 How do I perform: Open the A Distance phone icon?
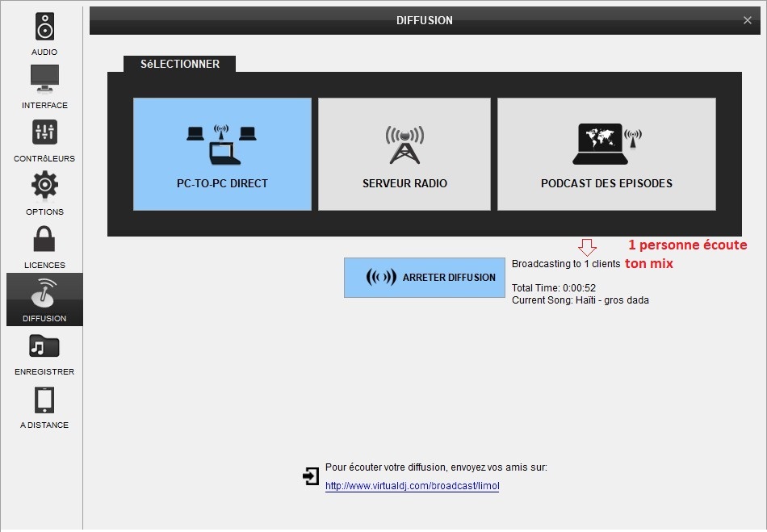[x=44, y=400]
